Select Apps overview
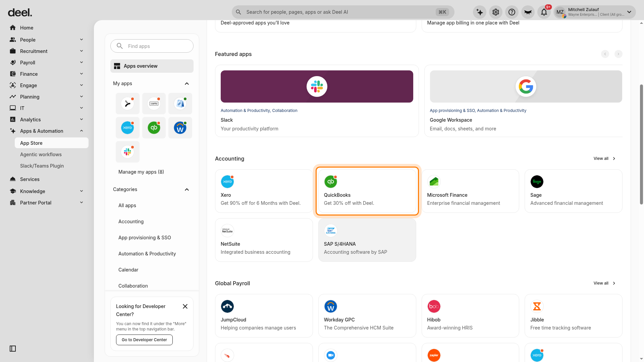 (152, 66)
